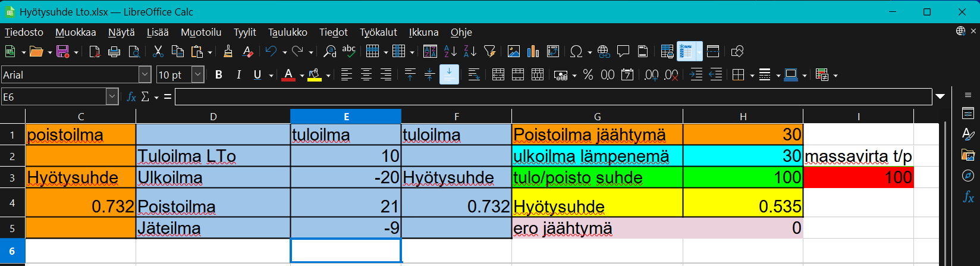Open the Muokkaa menu
The height and width of the screenshot is (266, 980).
(76, 32)
